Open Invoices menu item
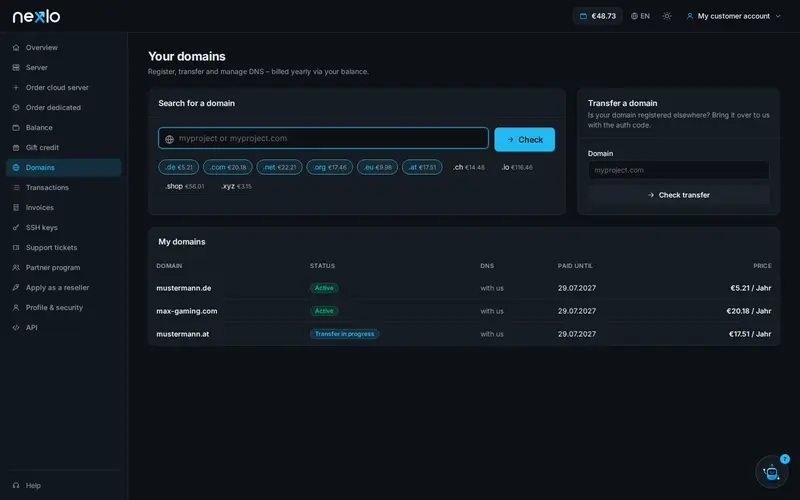This screenshot has width=800, height=500. (64, 208)
